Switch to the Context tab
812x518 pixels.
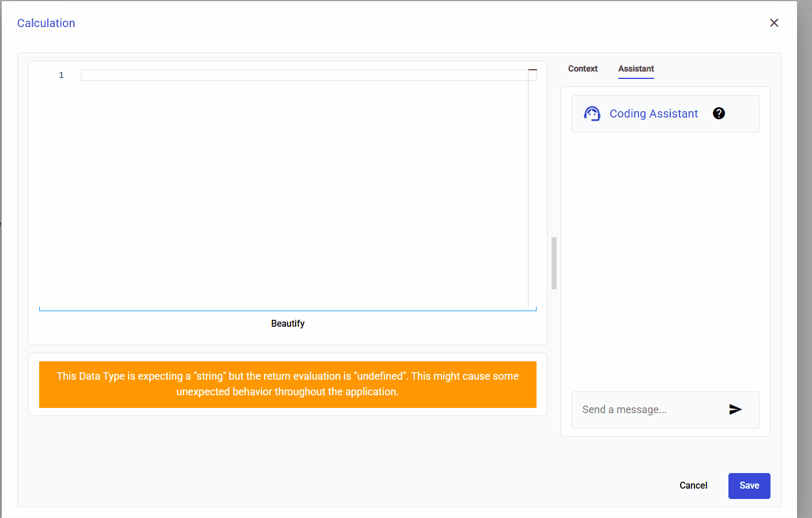point(583,69)
